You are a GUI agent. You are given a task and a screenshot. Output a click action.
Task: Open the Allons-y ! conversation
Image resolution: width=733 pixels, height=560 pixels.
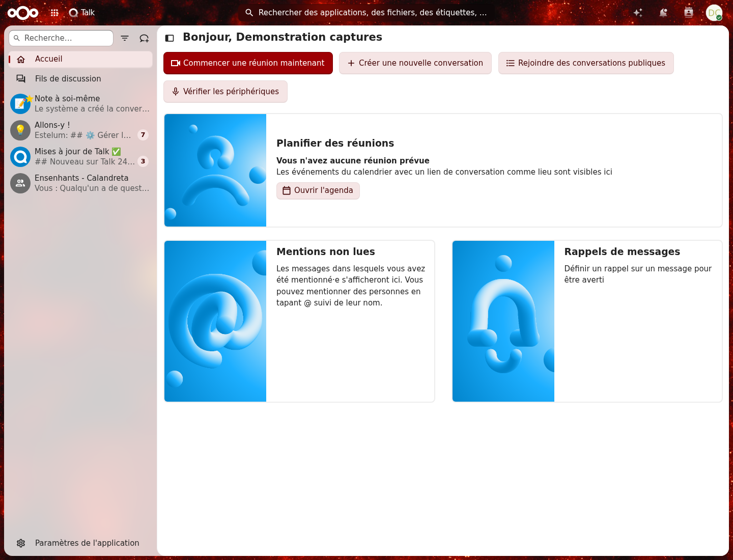click(80, 130)
